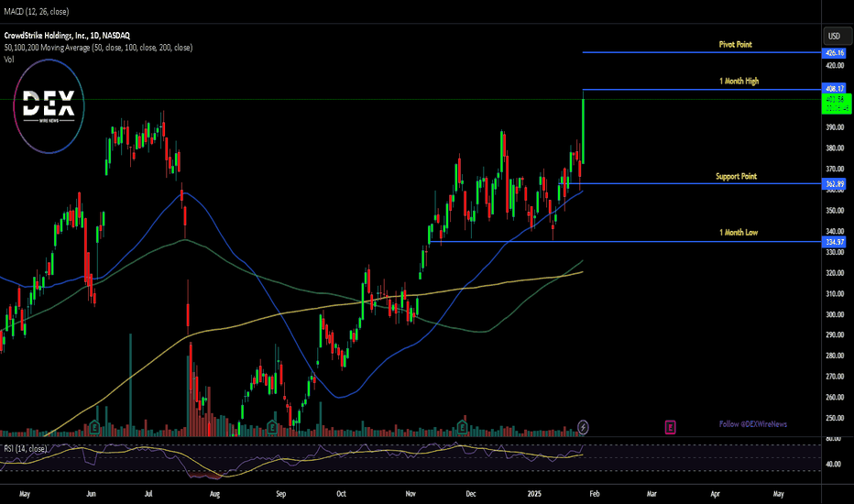Image resolution: width=854 pixels, height=504 pixels.
Task: Select the MACD (12, 26, close) indicator label
Action: tap(37, 11)
